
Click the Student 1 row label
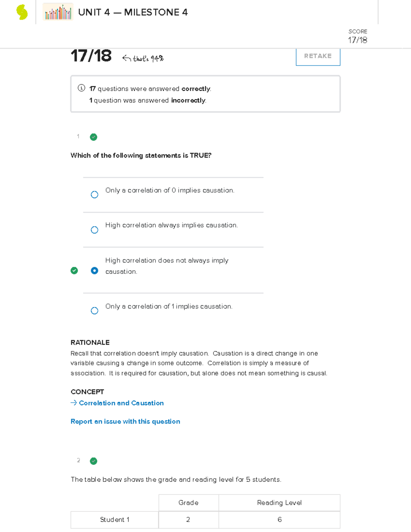[x=114, y=520]
